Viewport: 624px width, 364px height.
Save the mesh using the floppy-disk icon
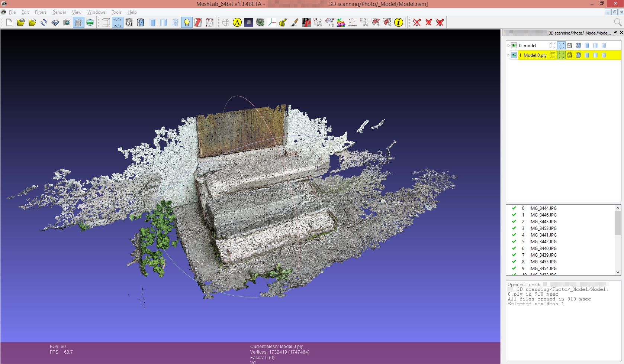point(55,23)
